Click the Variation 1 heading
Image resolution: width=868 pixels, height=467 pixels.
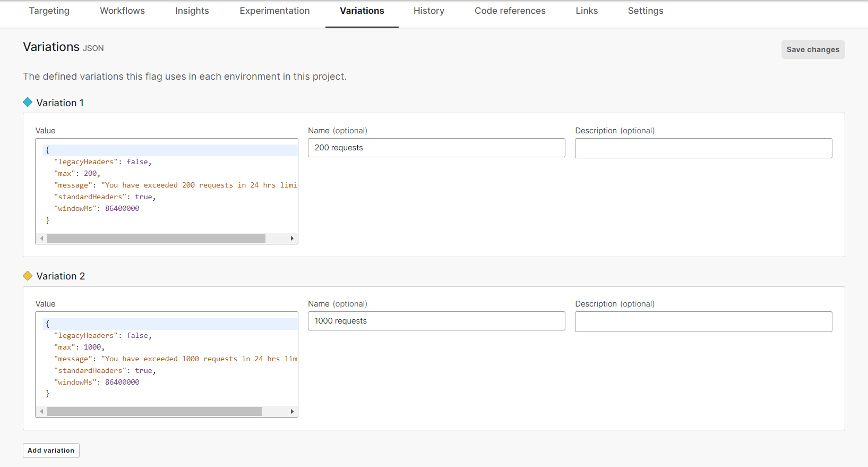pyautogui.click(x=60, y=103)
